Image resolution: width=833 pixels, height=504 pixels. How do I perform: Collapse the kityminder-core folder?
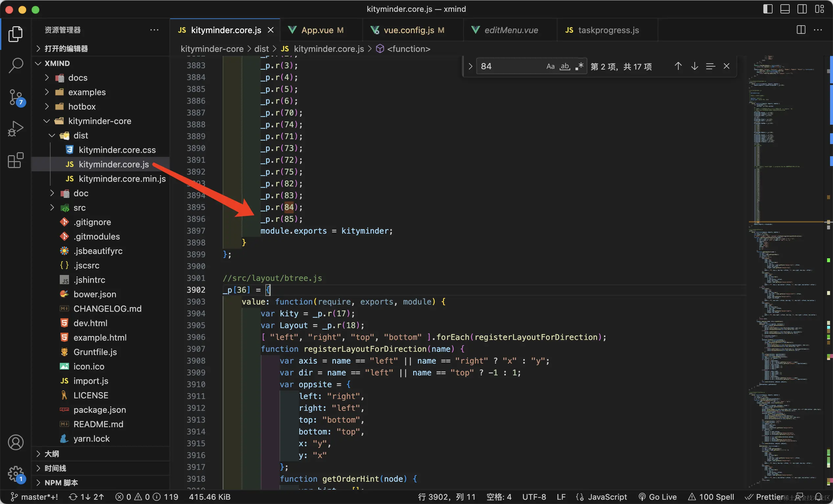point(100,121)
